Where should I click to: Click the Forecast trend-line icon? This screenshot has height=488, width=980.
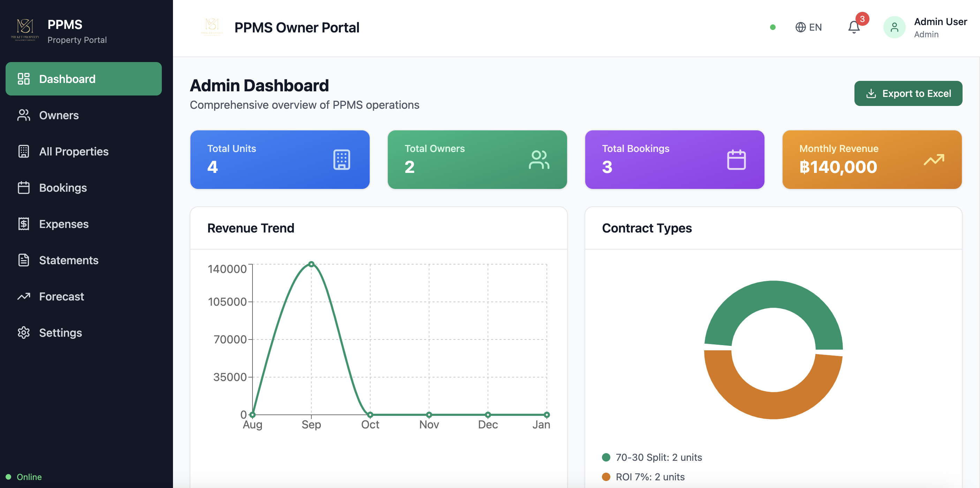(24, 296)
